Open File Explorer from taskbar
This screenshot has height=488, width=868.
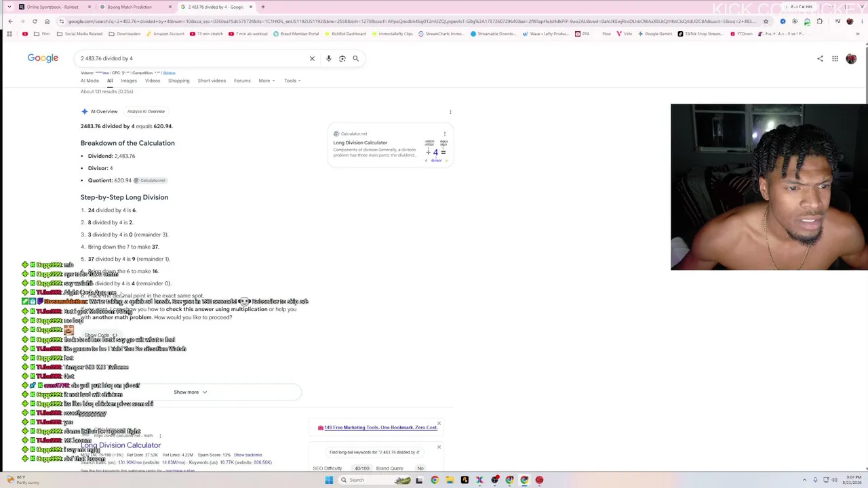(x=450, y=480)
